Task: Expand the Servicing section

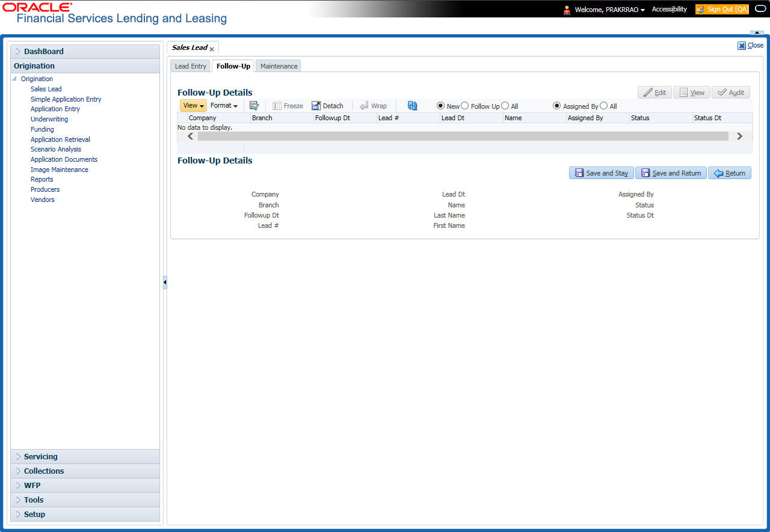Action: click(x=18, y=457)
